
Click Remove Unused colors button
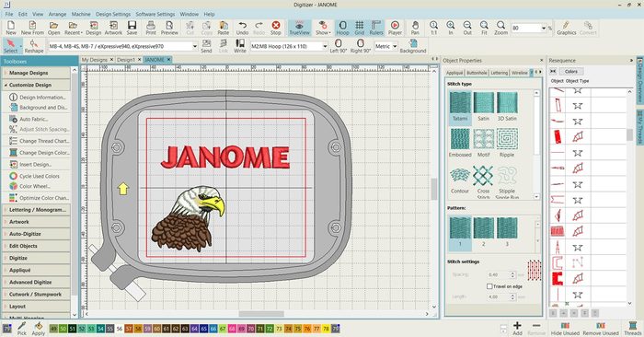[x=601, y=329]
